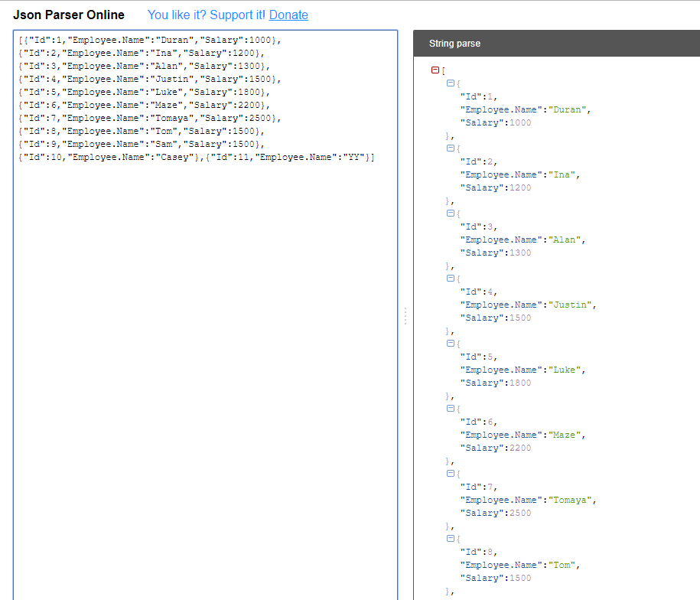
Task: Collapse the Maze object node
Action: click(x=451, y=408)
